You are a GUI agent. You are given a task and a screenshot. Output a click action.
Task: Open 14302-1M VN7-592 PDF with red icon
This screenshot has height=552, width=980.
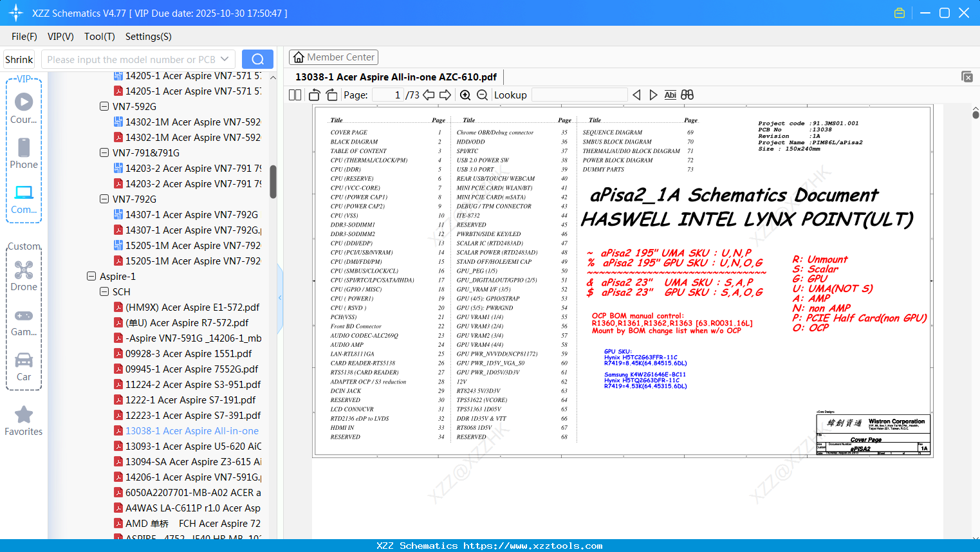point(187,137)
